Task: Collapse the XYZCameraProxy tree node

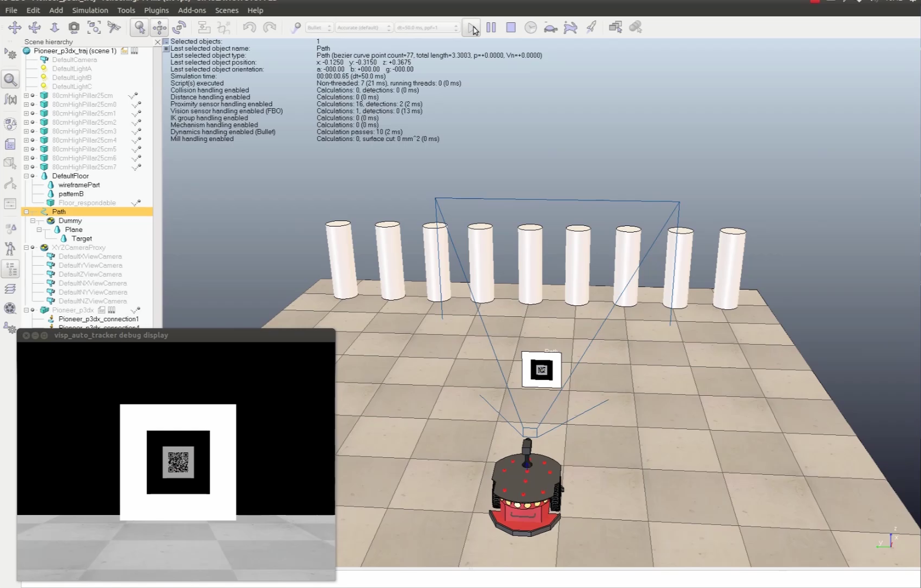Action: (x=26, y=248)
